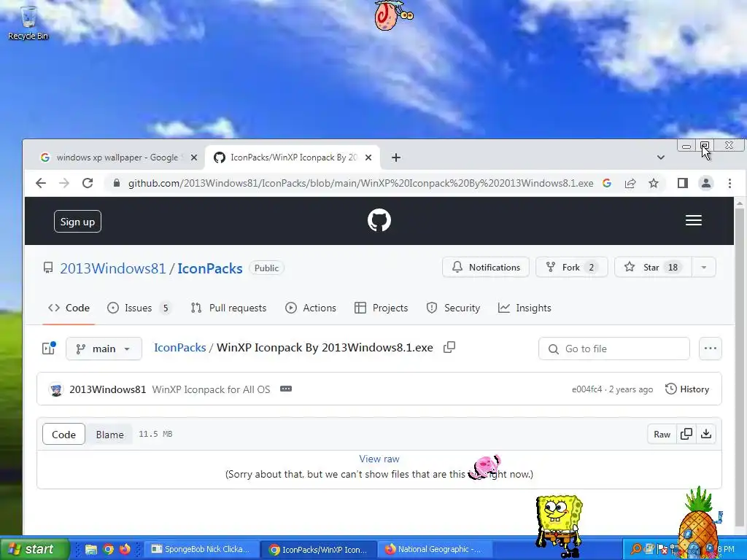Launch Firefox from quick launch
The image size is (747, 560).
125,550
